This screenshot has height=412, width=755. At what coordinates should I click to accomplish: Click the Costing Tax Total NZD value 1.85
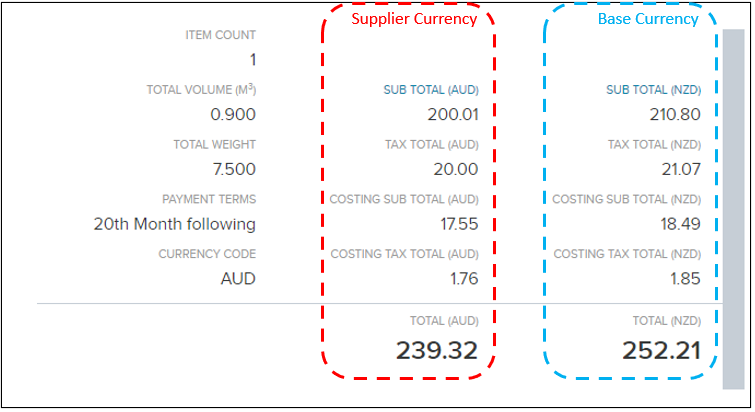pos(685,279)
